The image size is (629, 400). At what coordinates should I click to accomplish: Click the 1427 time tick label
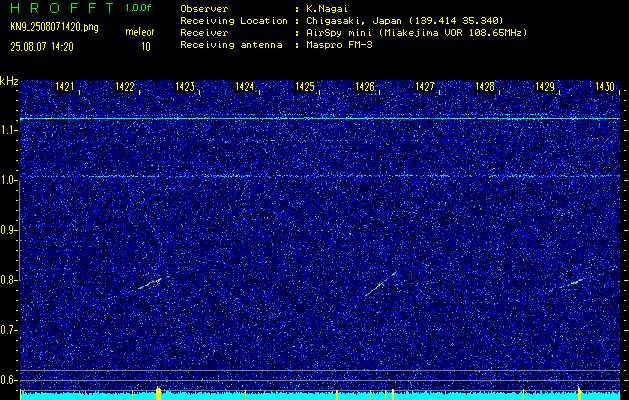click(x=424, y=87)
